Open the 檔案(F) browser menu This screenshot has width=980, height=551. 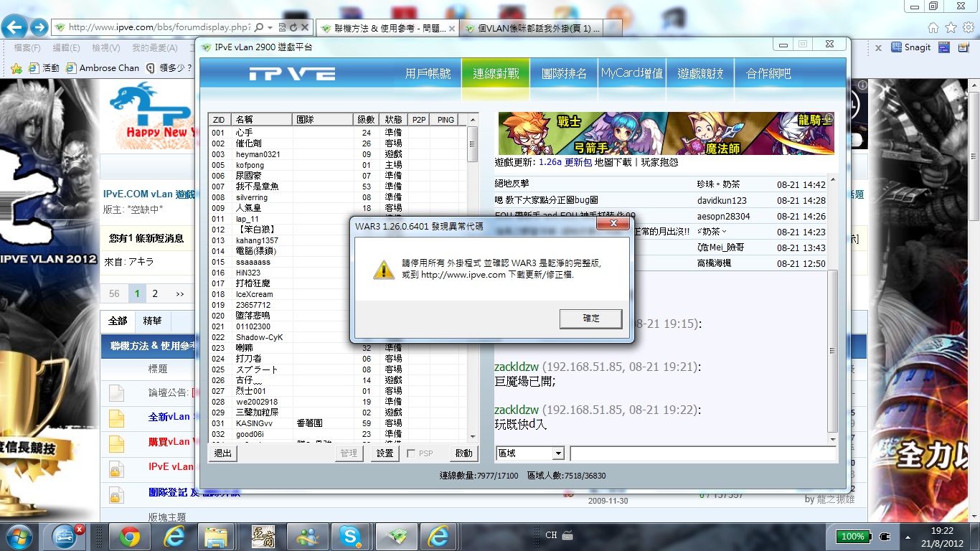pos(27,48)
